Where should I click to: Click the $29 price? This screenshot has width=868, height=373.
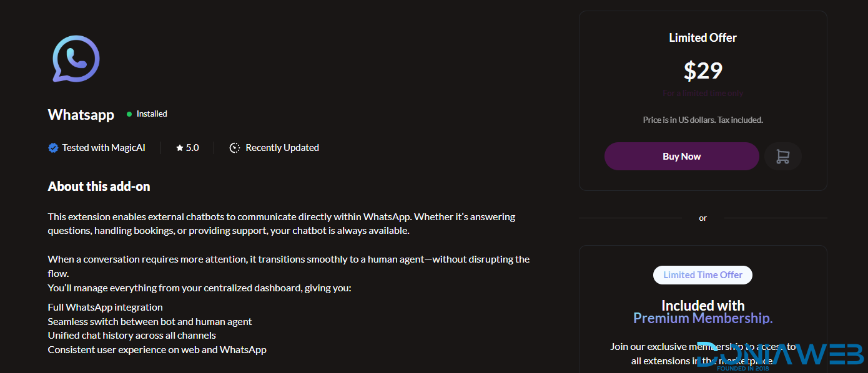pyautogui.click(x=703, y=71)
